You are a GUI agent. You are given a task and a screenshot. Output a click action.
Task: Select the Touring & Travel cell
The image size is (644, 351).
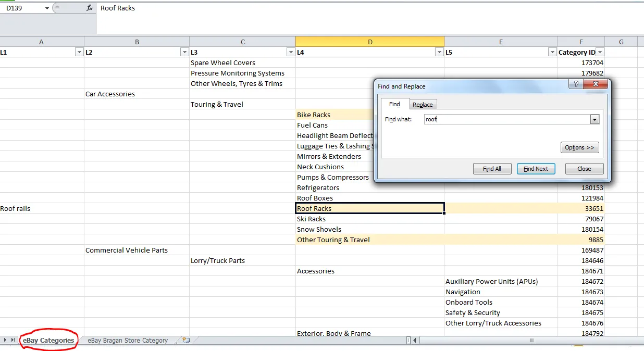click(x=242, y=104)
